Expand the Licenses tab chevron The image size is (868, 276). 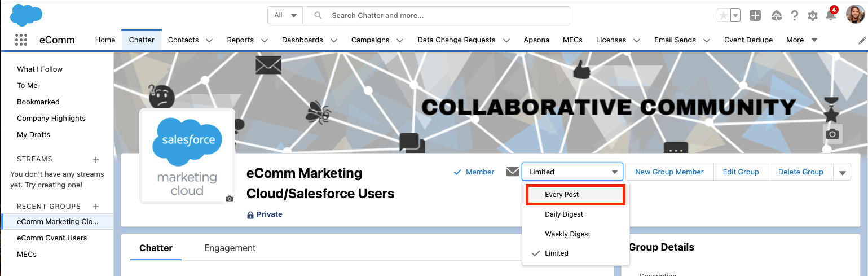(x=637, y=40)
